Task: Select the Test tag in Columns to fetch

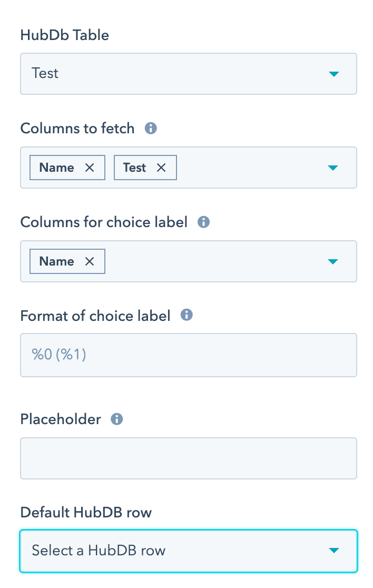Action: [x=136, y=167]
